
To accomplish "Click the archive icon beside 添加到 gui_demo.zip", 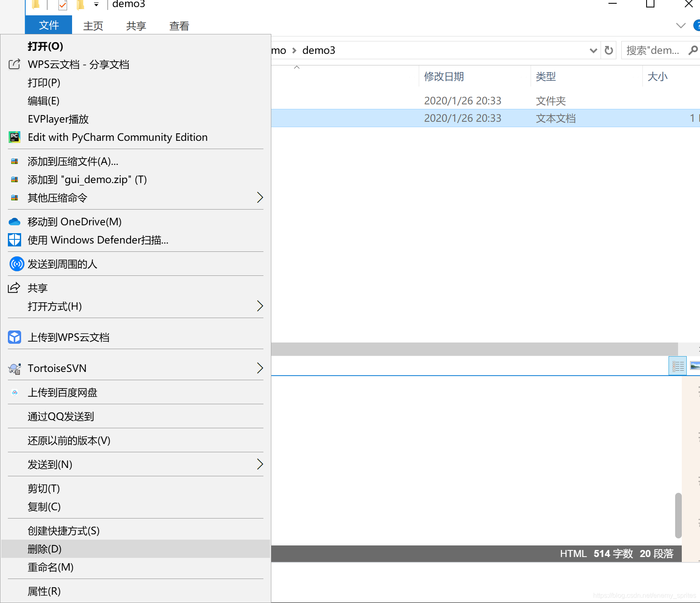I will point(14,179).
